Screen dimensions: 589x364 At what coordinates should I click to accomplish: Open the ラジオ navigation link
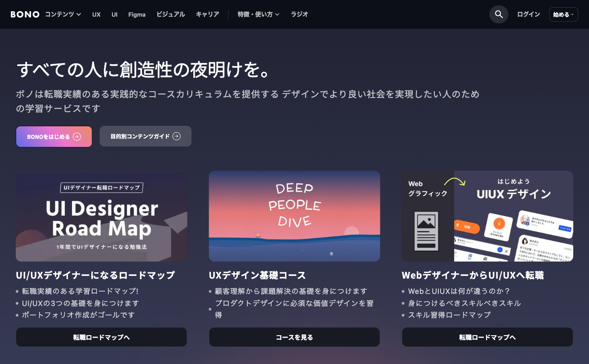299,14
